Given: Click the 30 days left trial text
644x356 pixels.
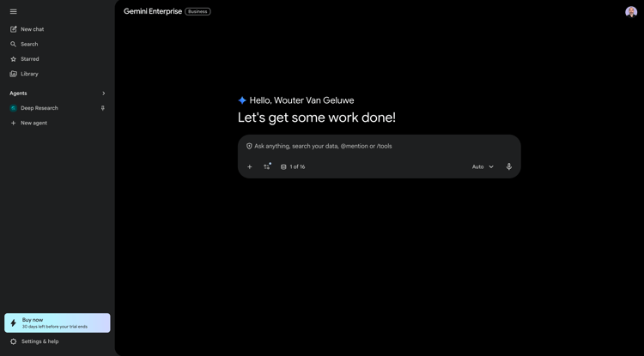Looking at the screenshot, I should click(x=55, y=327).
